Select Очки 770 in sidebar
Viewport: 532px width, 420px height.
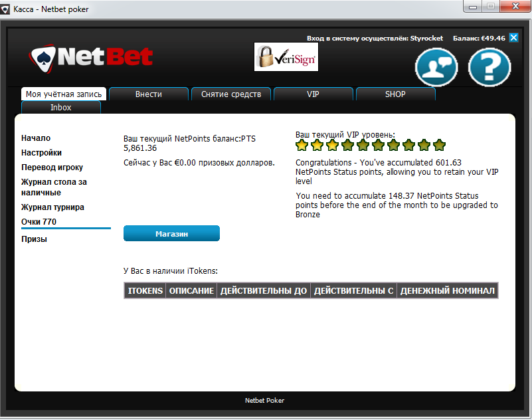(x=39, y=222)
